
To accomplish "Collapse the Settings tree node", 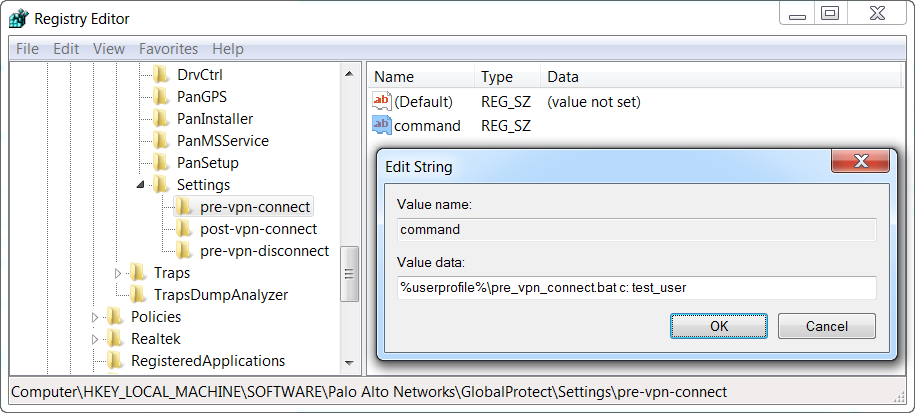I will click(141, 185).
